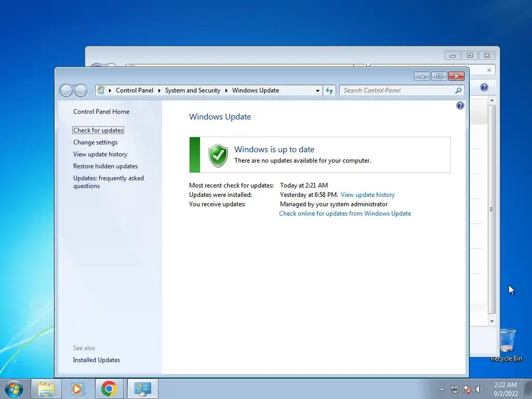Maximize the background window
532x399 pixels.
470,55
